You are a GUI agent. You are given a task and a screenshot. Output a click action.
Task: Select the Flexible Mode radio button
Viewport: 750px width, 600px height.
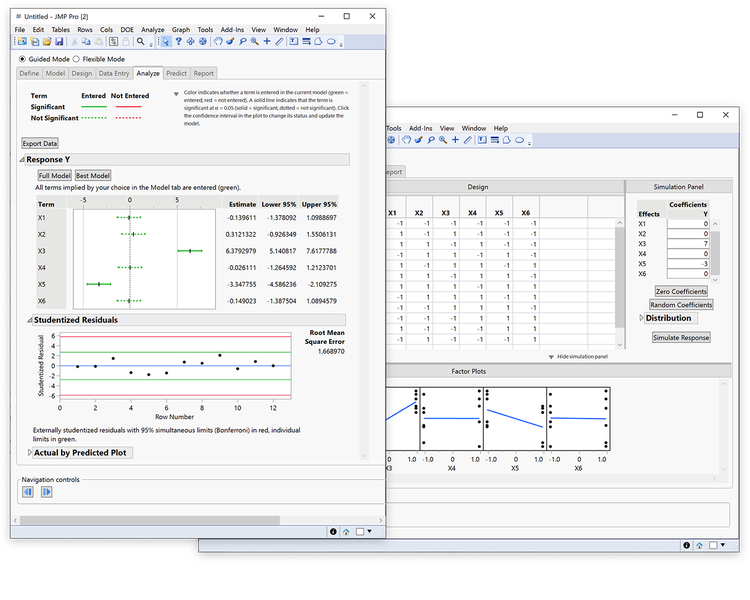[76, 59]
